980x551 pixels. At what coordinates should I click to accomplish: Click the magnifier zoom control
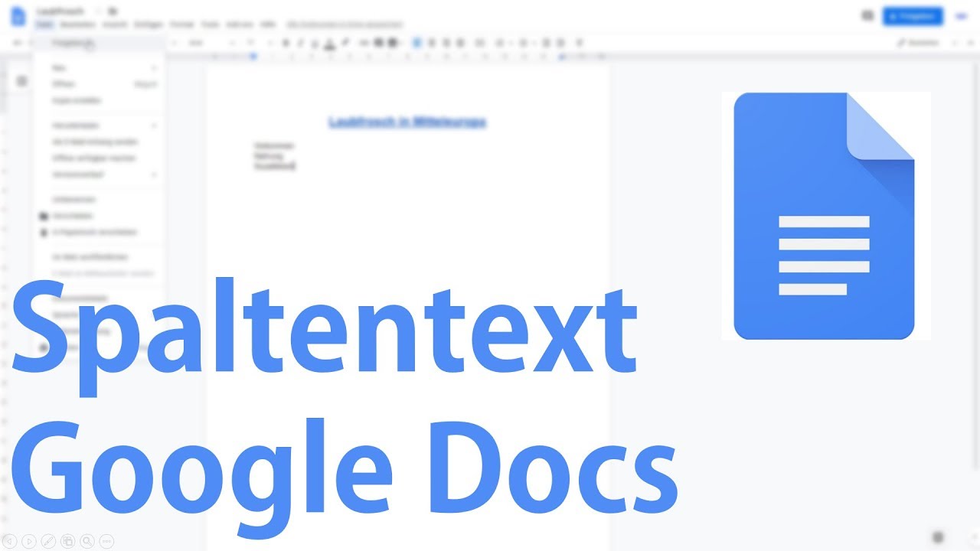click(87, 541)
